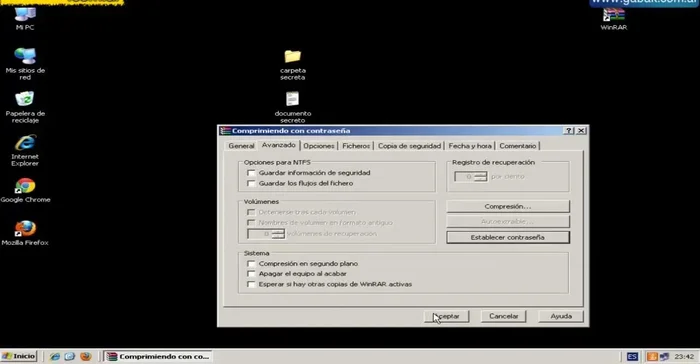The height and width of the screenshot is (364, 700).
Task: Select the Avanzado tab
Action: 279,145
